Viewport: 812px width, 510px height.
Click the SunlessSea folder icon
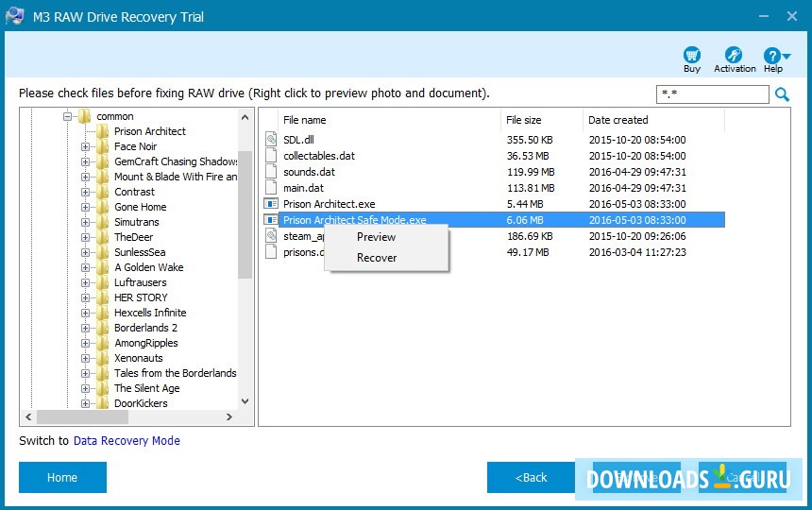pyautogui.click(x=103, y=252)
